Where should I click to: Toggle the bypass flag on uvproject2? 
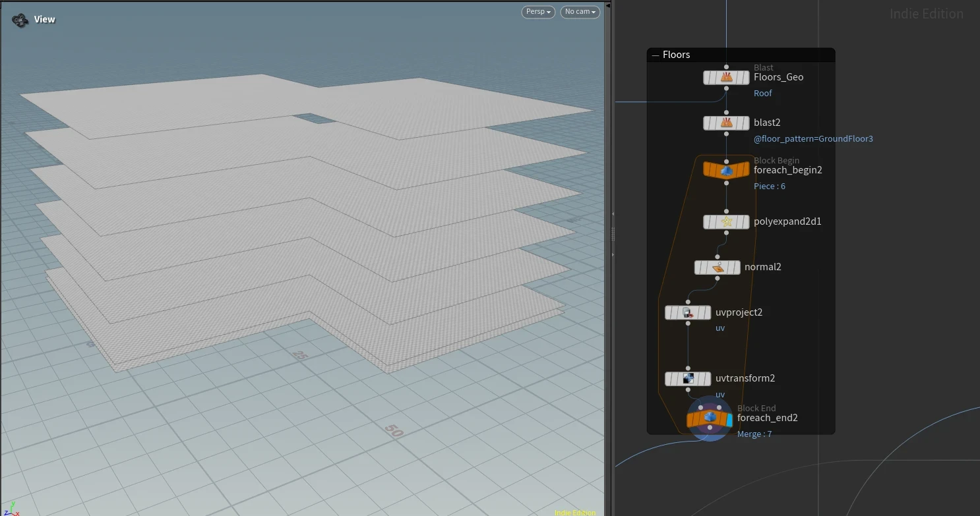(x=669, y=313)
